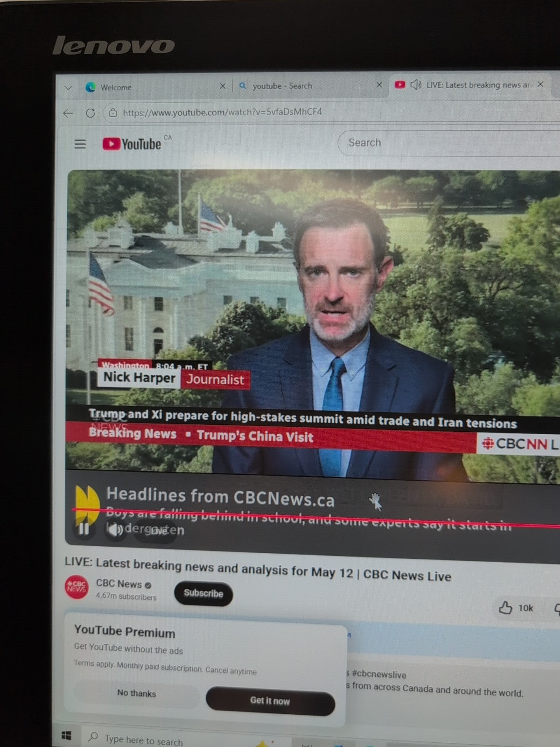
Task: Click the browser back arrow
Action: click(68, 113)
